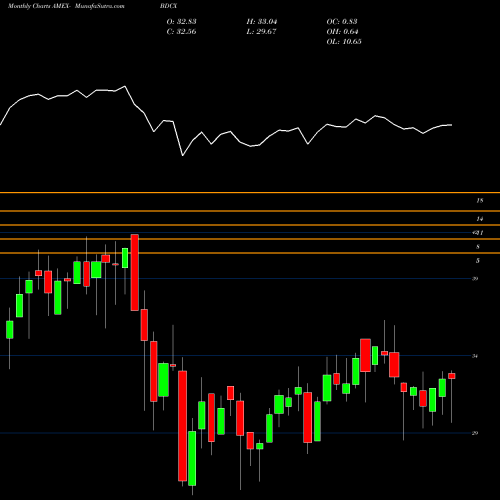Select the high value 'H: 33.04'

[262, 21]
